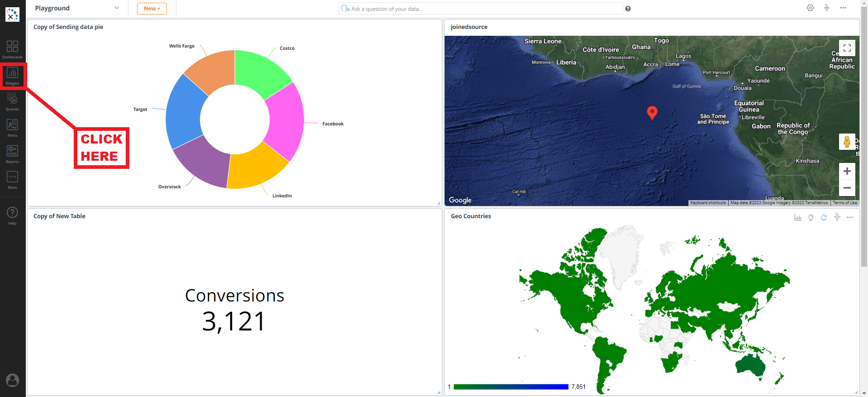Click the add alert bell icon

(824, 218)
